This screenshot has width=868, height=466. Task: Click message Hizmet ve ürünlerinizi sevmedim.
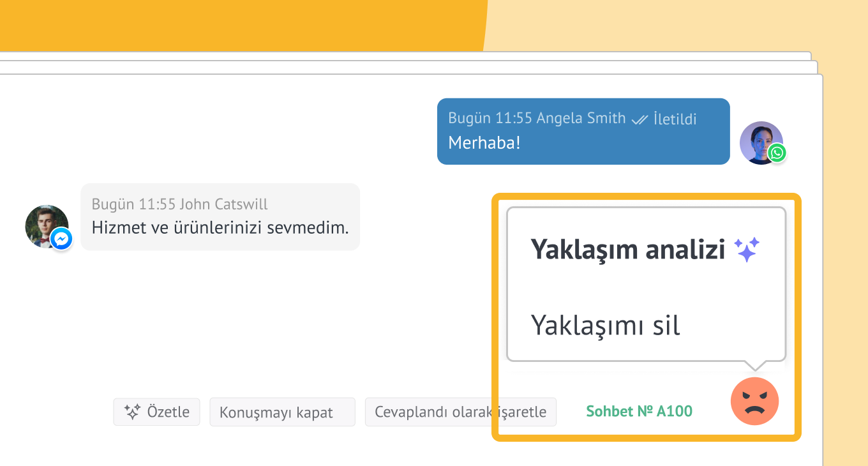[x=220, y=227]
